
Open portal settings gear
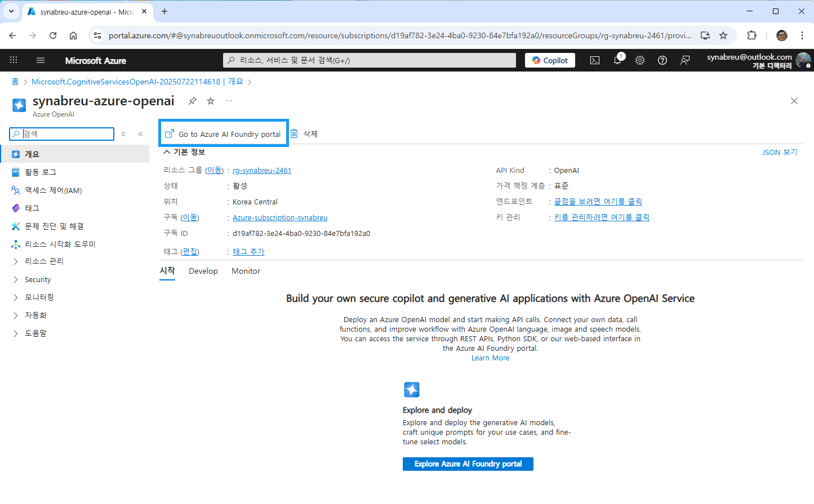pyautogui.click(x=640, y=60)
